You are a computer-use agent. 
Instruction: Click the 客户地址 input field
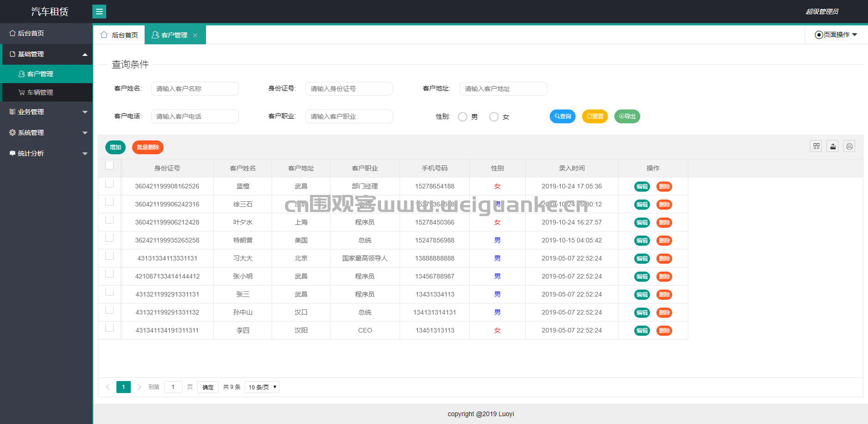tap(504, 89)
